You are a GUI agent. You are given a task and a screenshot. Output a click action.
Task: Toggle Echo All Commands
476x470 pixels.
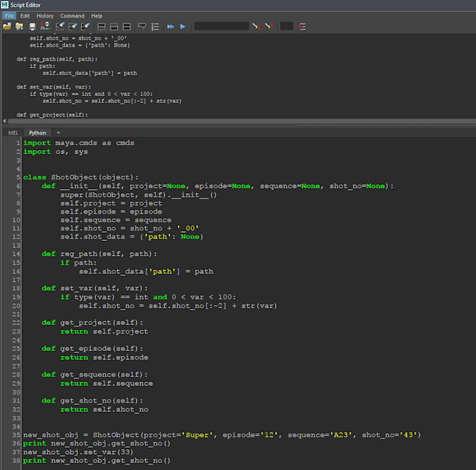click(142, 27)
